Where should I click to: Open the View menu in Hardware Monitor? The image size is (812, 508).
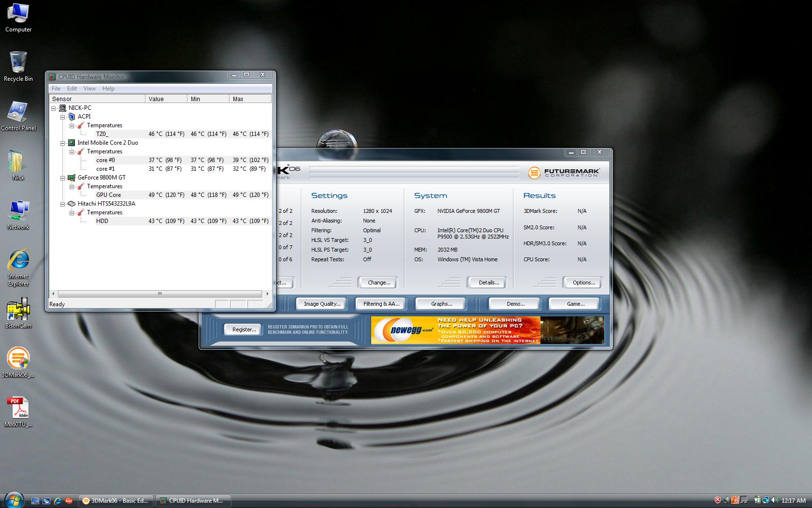[89, 89]
